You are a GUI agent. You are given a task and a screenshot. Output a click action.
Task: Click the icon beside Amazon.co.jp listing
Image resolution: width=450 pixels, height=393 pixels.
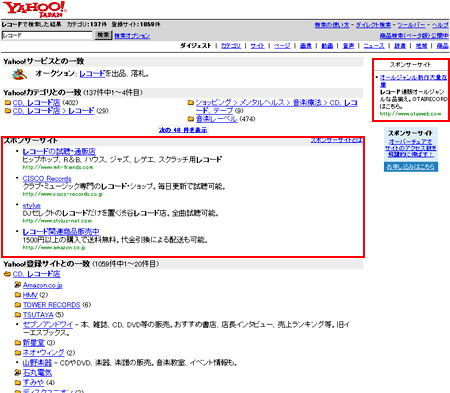[x=18, y=285]
